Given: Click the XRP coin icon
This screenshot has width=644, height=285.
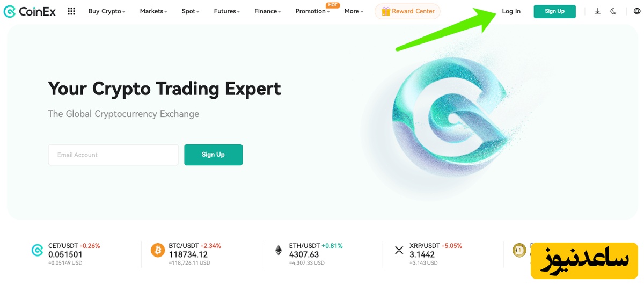Looking at the screenshot, I should click(x=399, y=250).
